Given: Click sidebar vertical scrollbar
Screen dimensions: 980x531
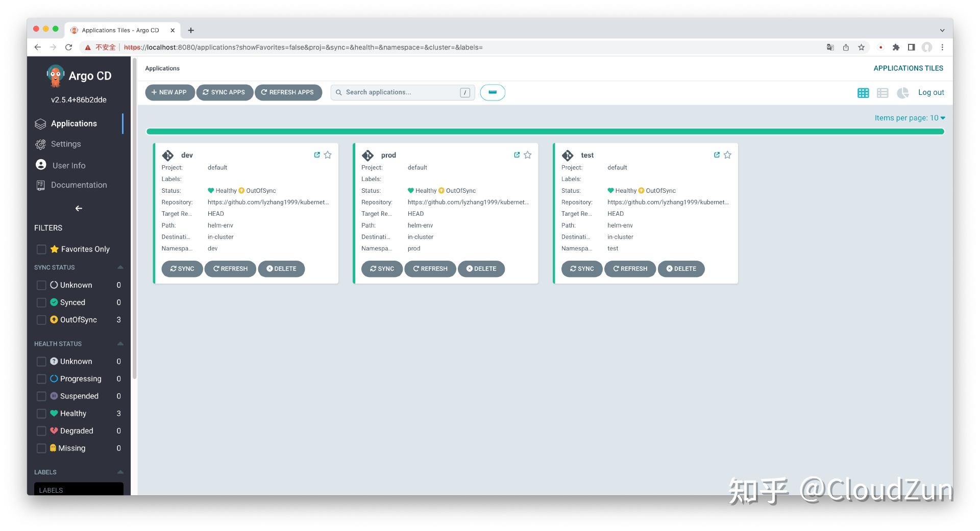Looking at the screenshot, I should click(135, 219).
